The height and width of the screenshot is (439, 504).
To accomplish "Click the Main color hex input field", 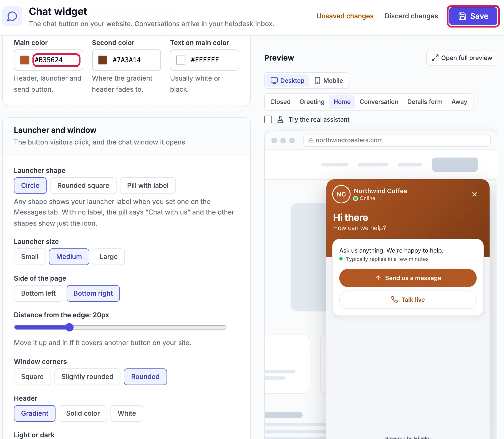I will pos(56,60).
